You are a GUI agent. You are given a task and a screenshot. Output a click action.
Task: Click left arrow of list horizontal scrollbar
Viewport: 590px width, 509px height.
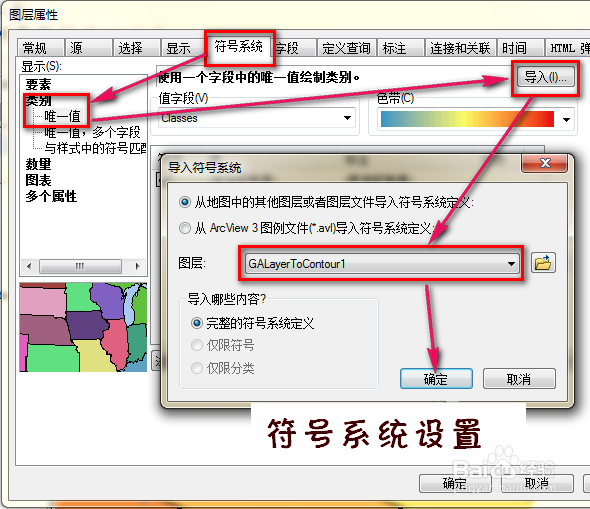pyautogui.click(x=29, y=266)
